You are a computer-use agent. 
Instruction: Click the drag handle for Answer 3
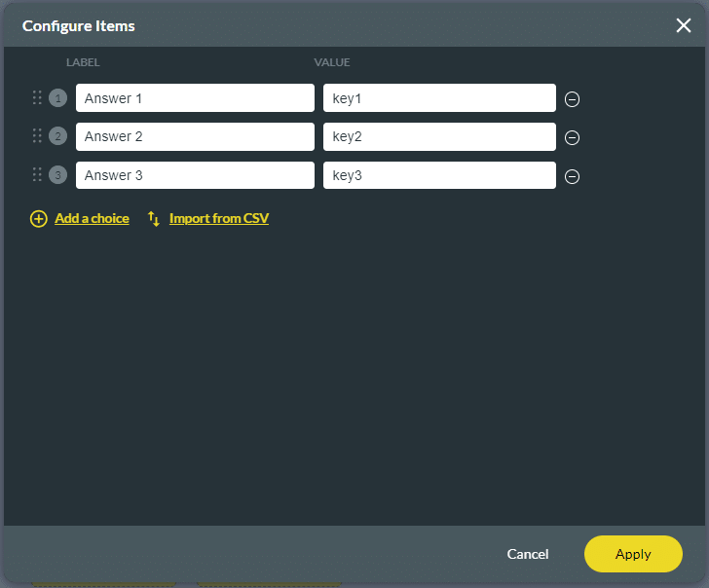click(37, 175)
